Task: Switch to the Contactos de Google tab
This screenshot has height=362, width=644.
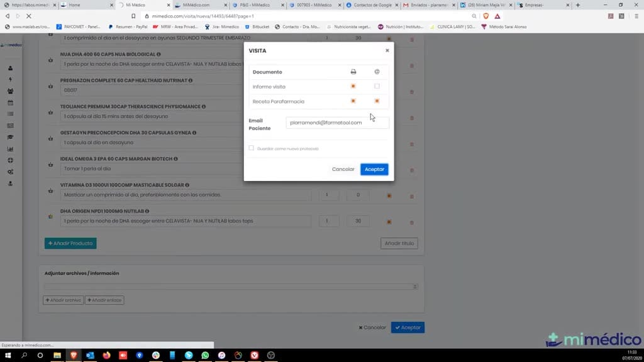Action: (x=371, y=5)
